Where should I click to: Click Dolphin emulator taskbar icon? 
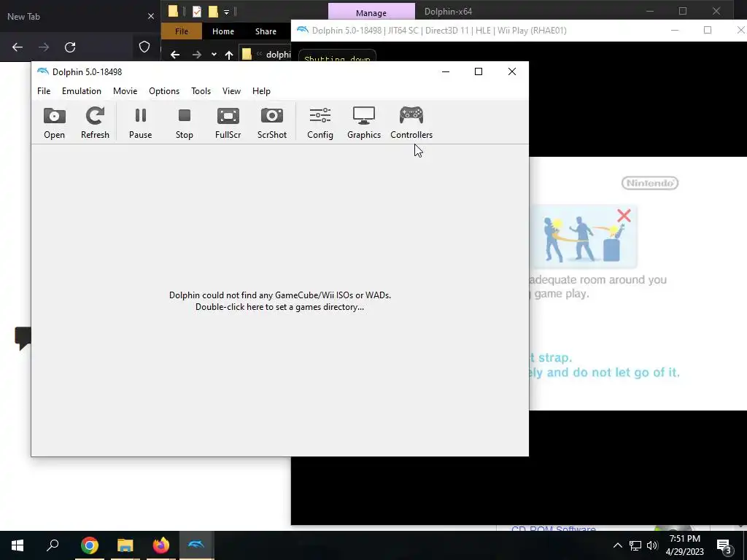[196, 545]
